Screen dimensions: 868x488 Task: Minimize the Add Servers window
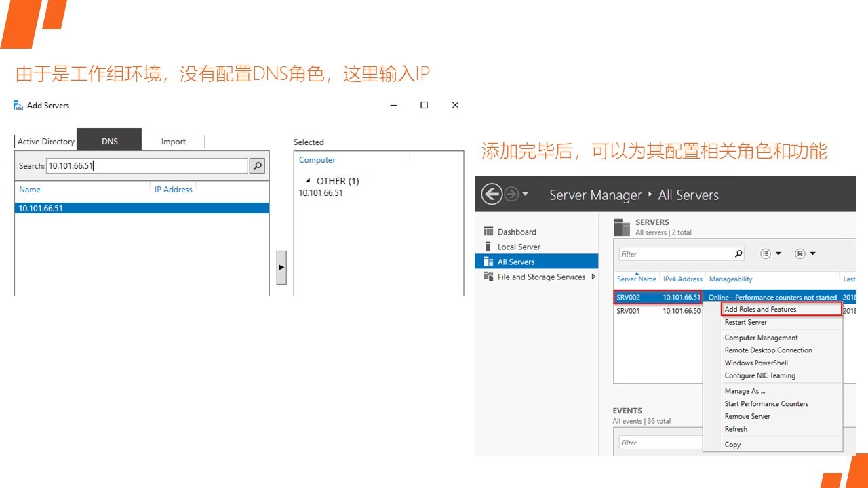click(393, 105)
